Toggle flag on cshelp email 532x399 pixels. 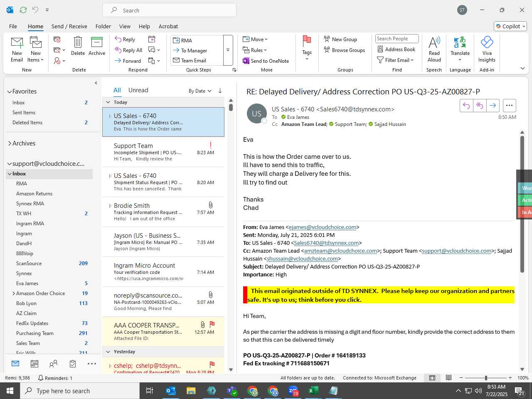tap(212, 364)
